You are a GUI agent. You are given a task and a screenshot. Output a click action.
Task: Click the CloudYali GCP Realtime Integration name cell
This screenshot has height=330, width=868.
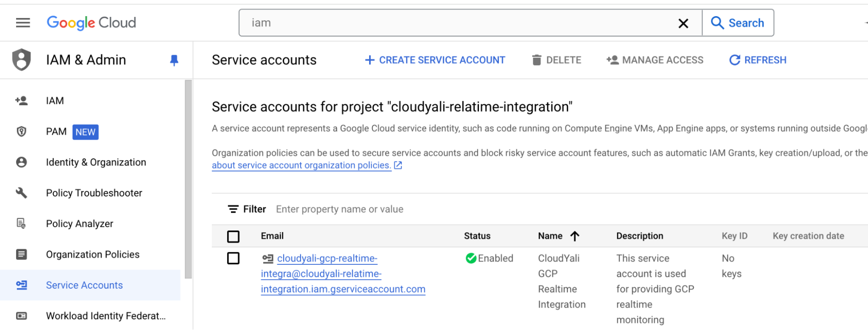(x=562, y=281)
